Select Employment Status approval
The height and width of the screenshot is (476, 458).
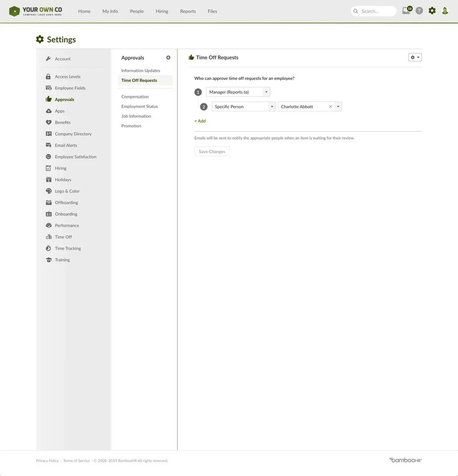(139, 106)
